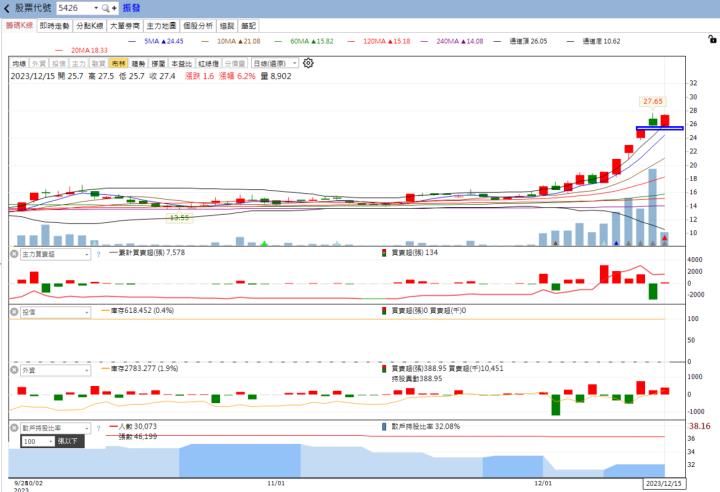Toggle the 投信 overlay button in chart toolbar
This screenshot has height=492, width=720.
[x=59, y=63]
